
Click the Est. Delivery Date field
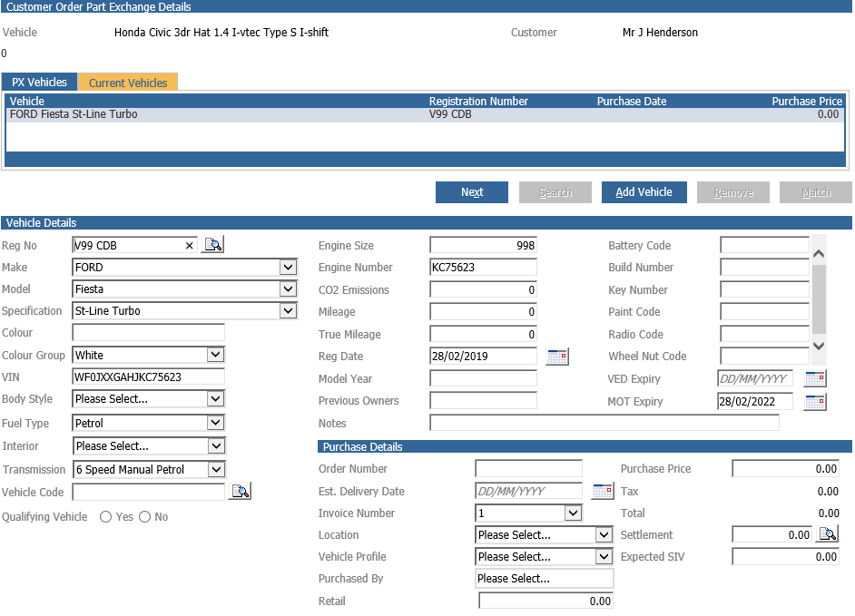point(528,491)
